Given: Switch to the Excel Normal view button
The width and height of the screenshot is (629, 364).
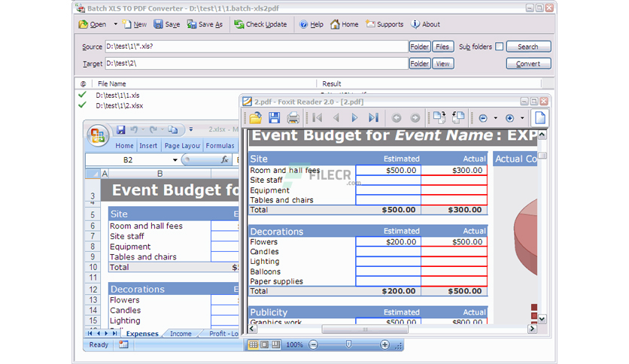Looking at the screenshot, I should click(253, 344).
